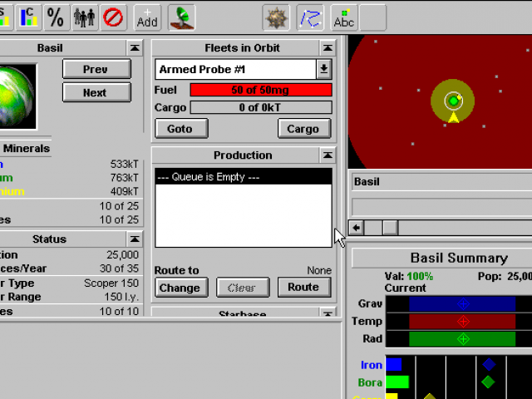Click the Minerals section heading
Screen dimensions: 532x399
[27, 148]
